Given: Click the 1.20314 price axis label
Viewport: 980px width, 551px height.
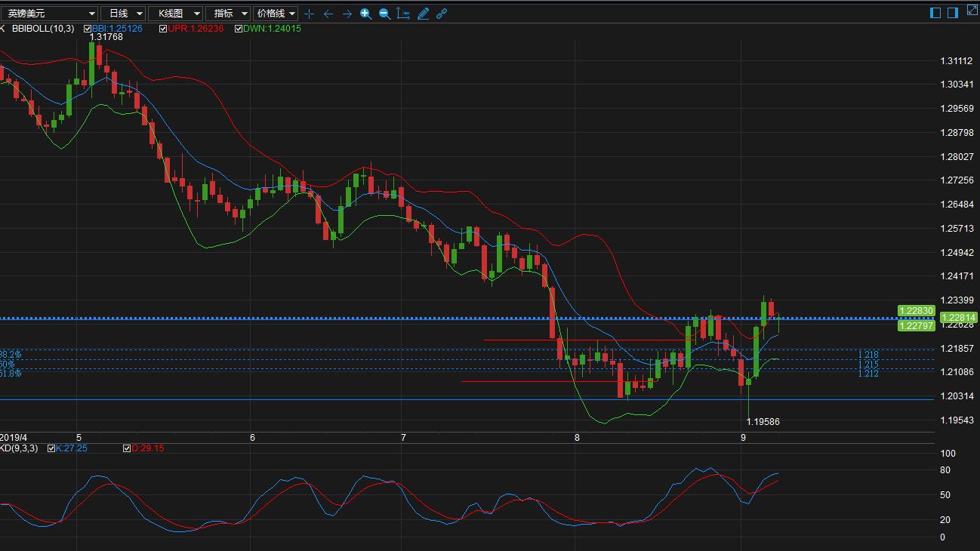Looking at the screenshot, I should point(957,396).
